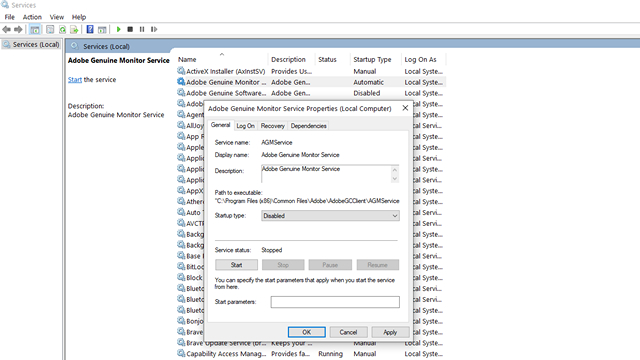Open the Action menu

[x=32, y=17]
